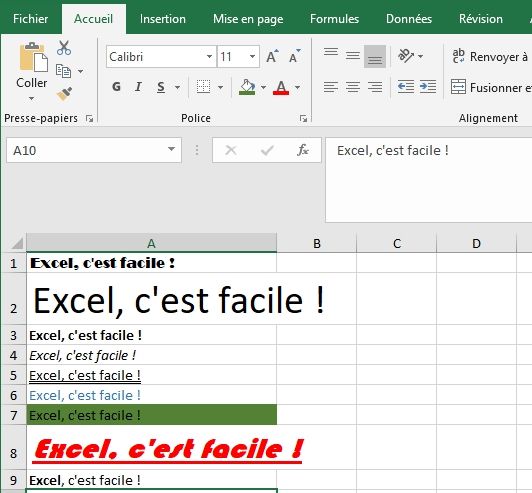Align text left horizontally
Screen dimensions: 532x493
331,87
